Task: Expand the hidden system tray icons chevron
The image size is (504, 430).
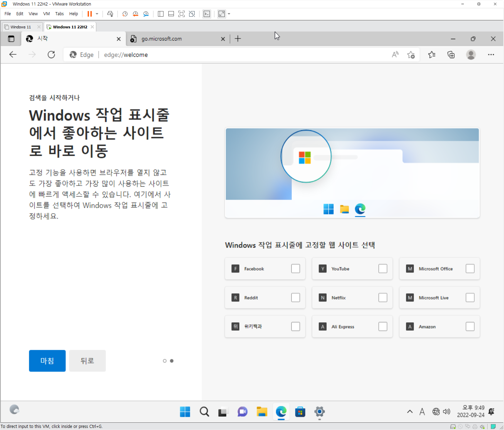Action: 410,412
